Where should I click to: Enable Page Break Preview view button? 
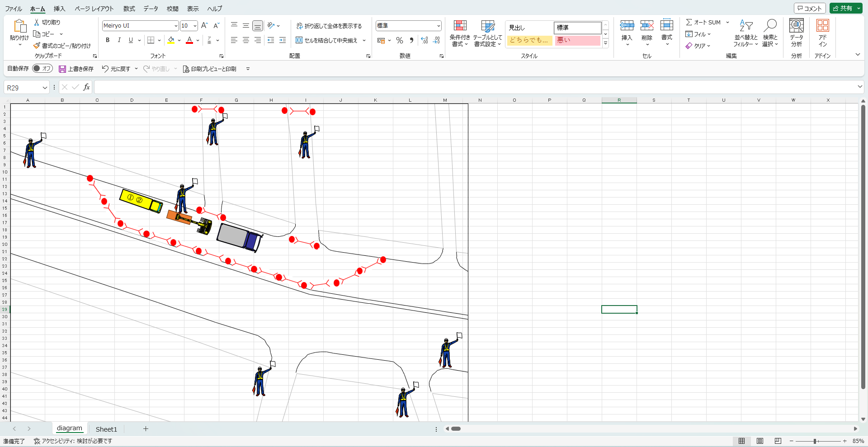pos(778,441)
